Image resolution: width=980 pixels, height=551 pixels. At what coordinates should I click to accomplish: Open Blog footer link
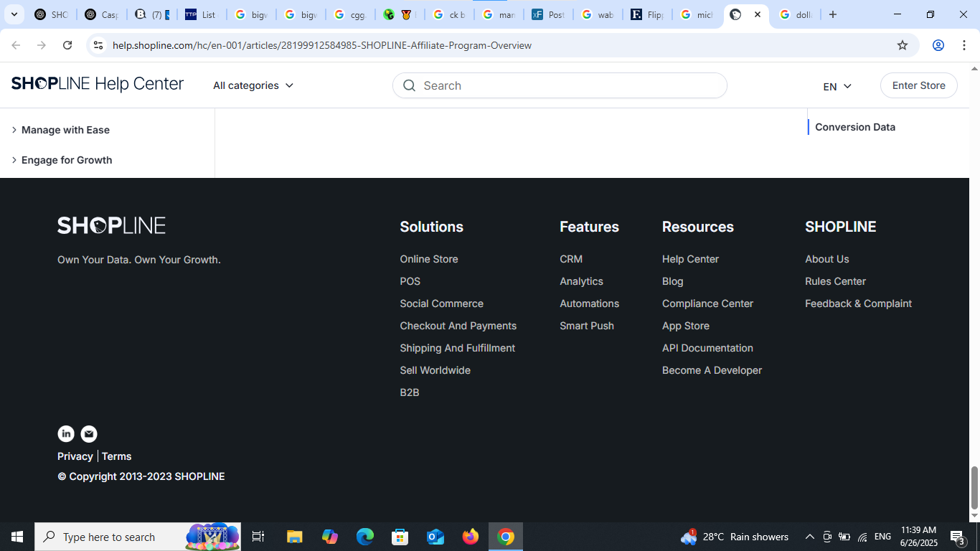point(673,281)
